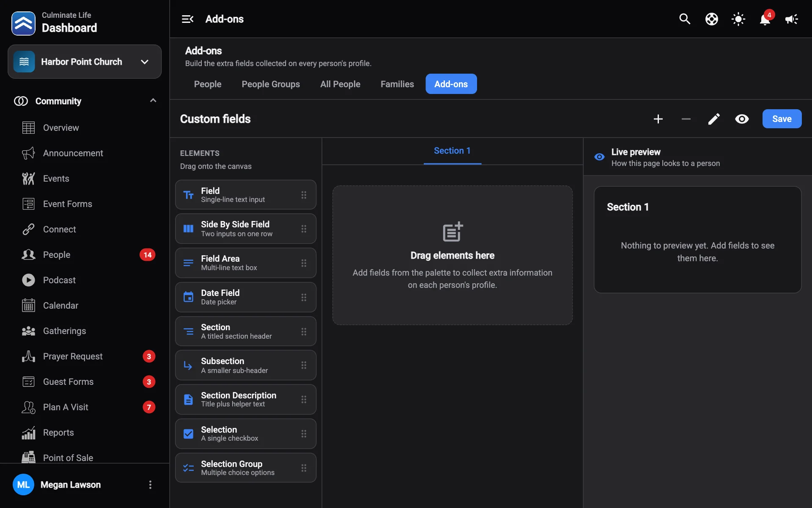Go to Announcement page
Screen dimensions: 812x508
(85, 153)
